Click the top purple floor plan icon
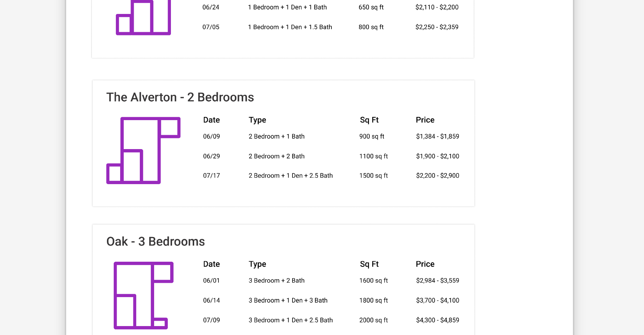The height and width of the screenshot is (335, 644). tap(143, 18)
